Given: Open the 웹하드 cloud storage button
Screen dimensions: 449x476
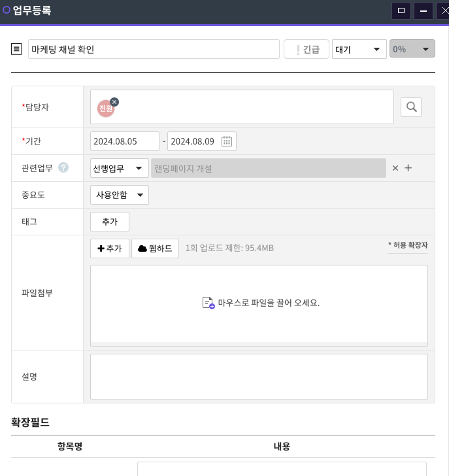Looking at the screenshot, I should coord(155,248).
